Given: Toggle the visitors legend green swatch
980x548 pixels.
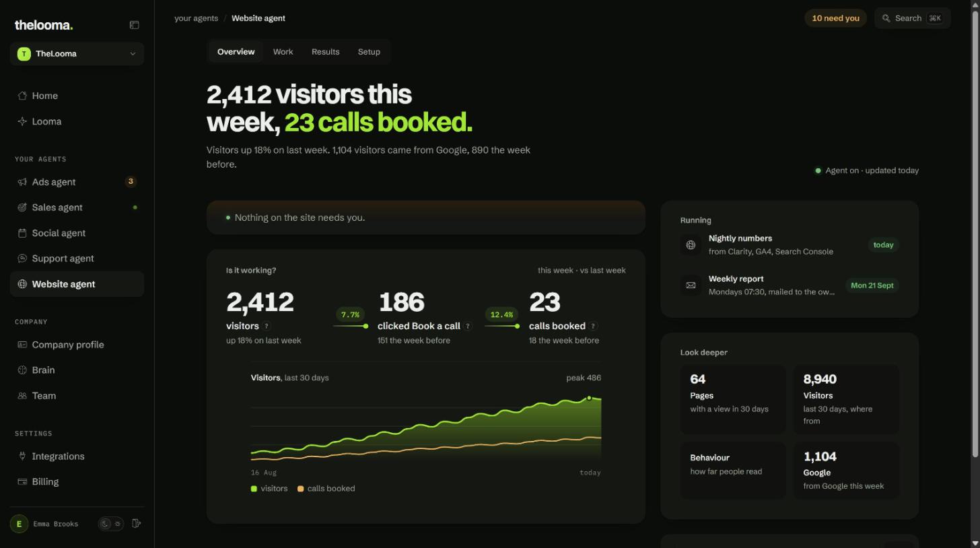Looking at the screenshot, I should (254, 489).
